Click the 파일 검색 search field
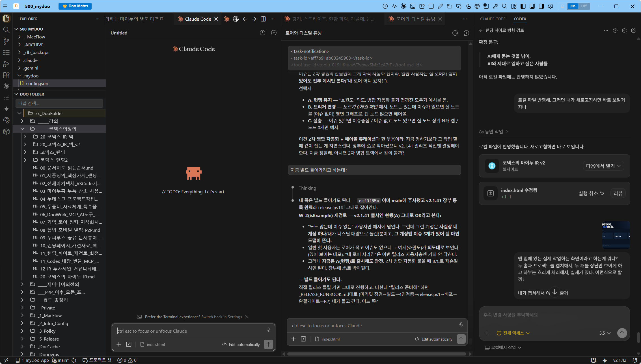 pyautogui.click(x=59, y=103)
